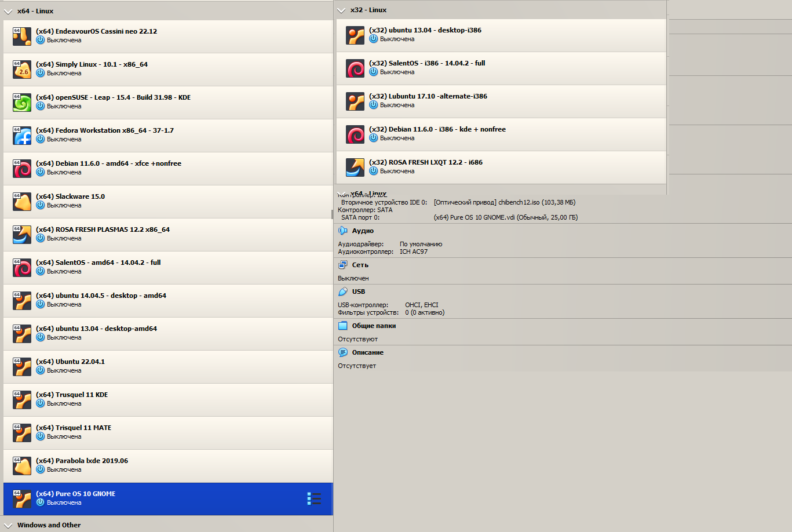This screenshot has height=532, width=792.
Task: Click the Общие папки folder icon
Action: coord(343,326)
